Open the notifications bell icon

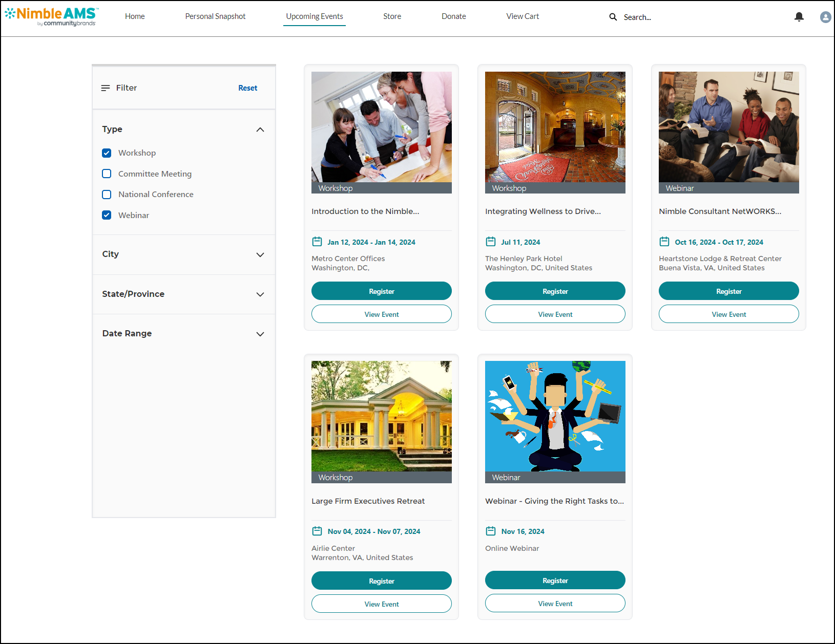[x=799, y=17]
